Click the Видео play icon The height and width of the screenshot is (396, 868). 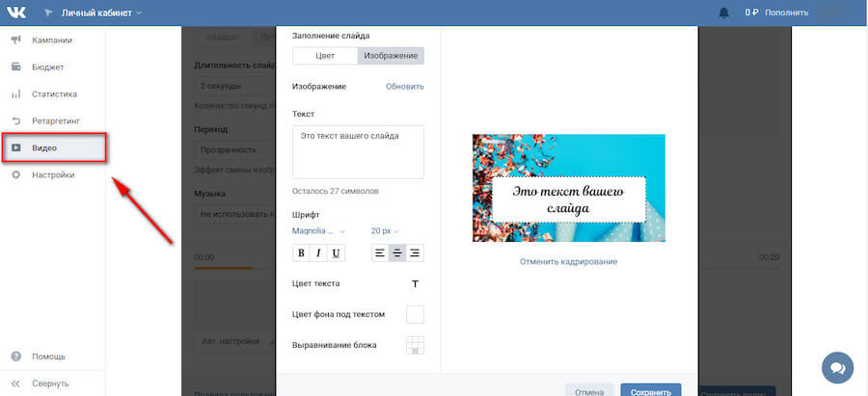[16, 147]
